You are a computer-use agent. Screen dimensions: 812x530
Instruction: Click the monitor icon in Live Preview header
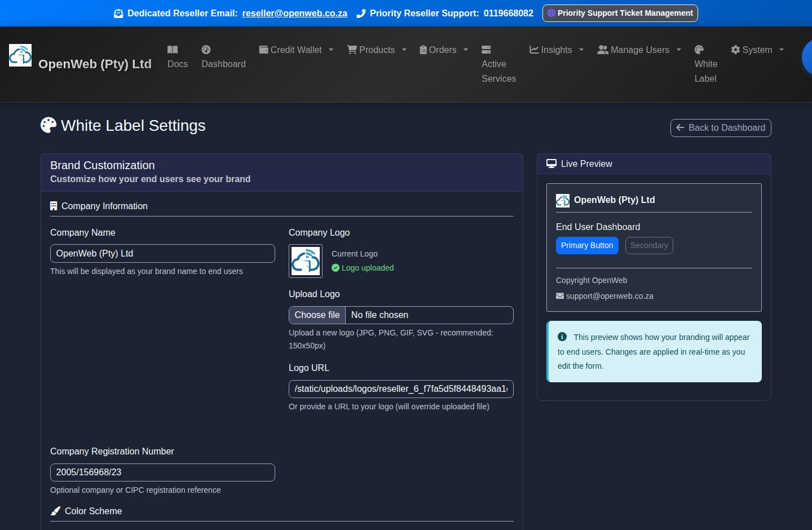551,164
